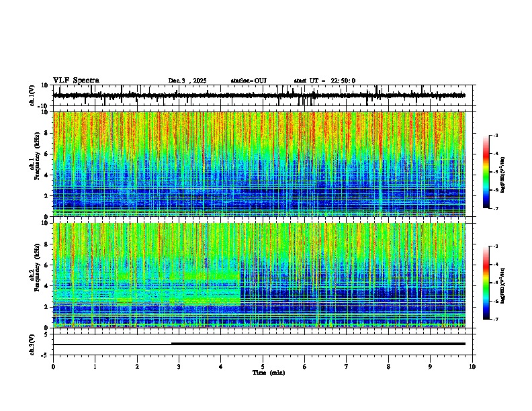Click the '-5' tick on ch.3(V) axis
532x411 pixels.
[x=46, y=355]
